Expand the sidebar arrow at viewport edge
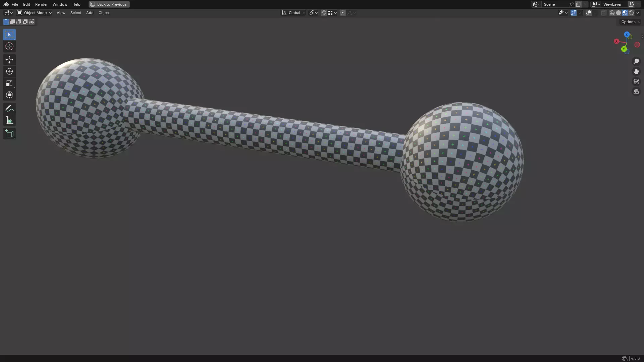This screenshot has height=362, width=644. tap(642, 37)
